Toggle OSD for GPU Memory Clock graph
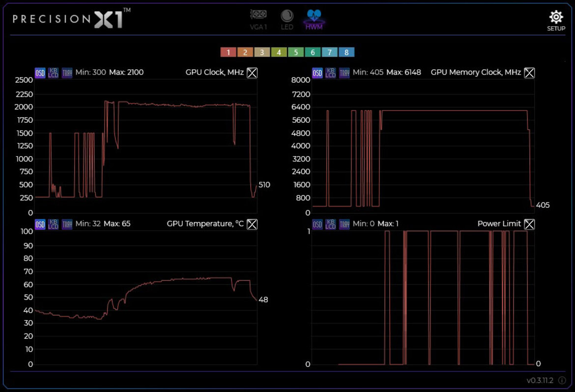Screen dimensions: 575x392 tap(317, 73)
